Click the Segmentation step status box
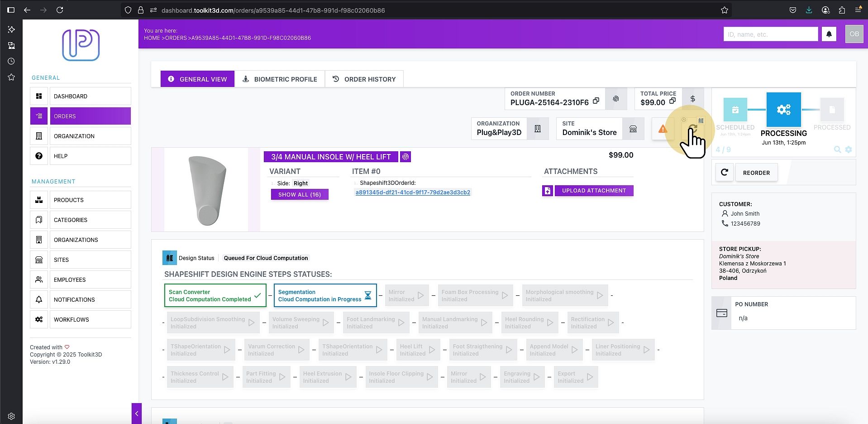 click(x=325, y=295)
